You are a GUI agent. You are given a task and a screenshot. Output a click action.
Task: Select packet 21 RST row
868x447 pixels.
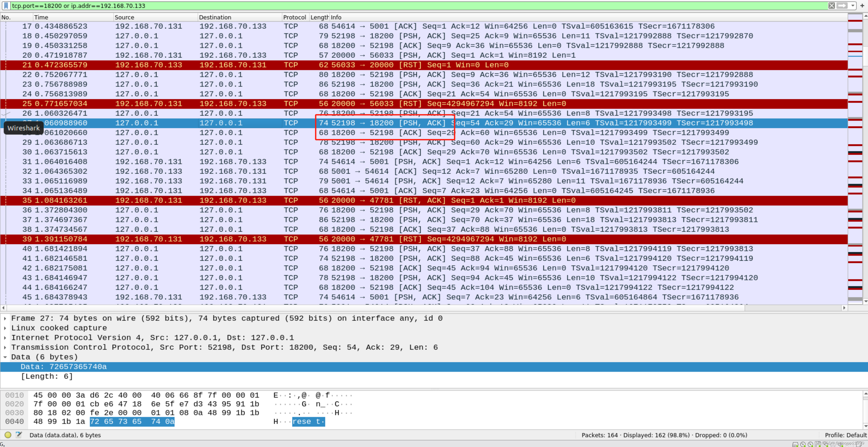click(424, 65)
